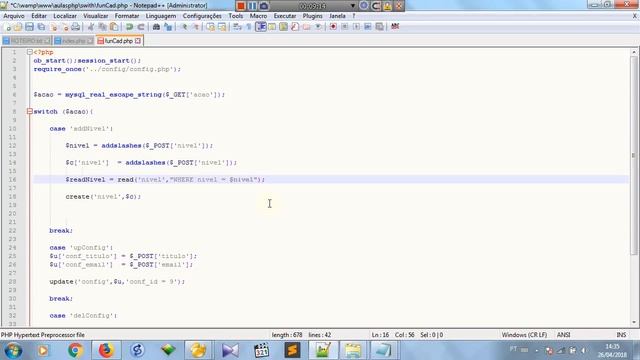Open Find with the binoculars icon
Viewport: 640px width, 360px height.
coord(156,27)
